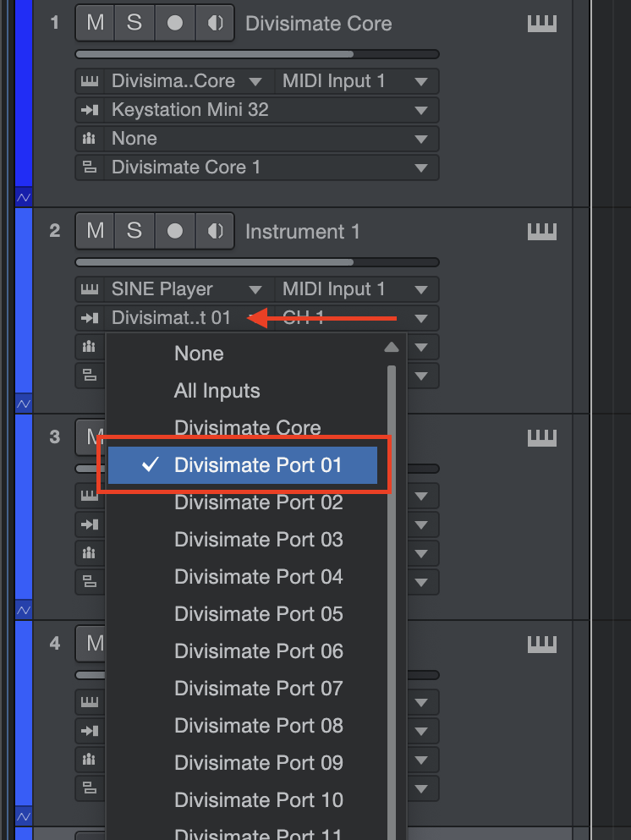The image size is (631, 840).
Task: Choose Divisimate Port 01
Action: 243,465
